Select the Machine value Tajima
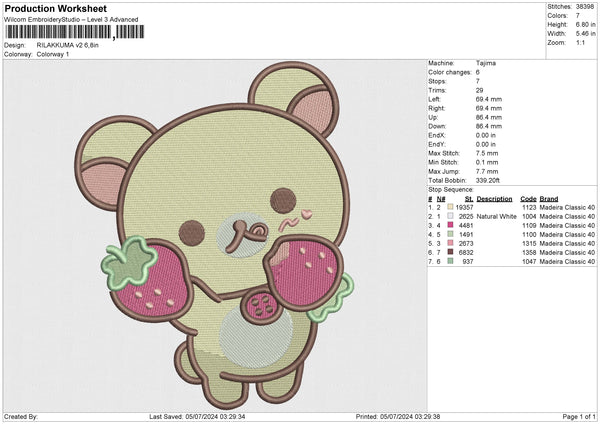The image size is (600, 424). (x=486, y=63)
